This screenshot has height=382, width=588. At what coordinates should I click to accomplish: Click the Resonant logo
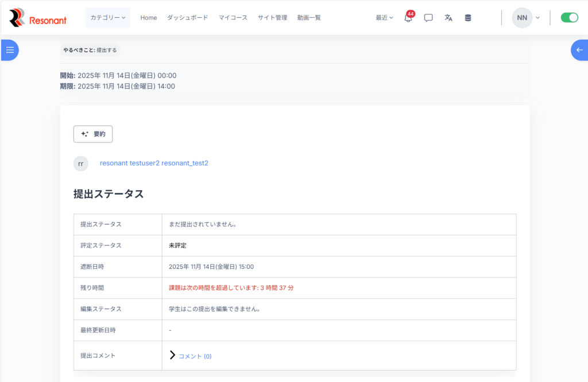[x=38, y=18]
